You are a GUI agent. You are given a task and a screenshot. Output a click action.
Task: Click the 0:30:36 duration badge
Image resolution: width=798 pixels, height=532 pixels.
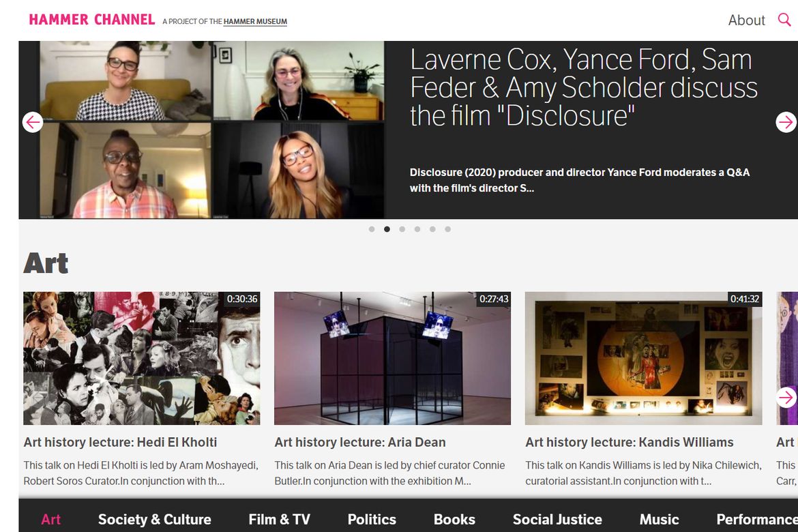[241, 299]
